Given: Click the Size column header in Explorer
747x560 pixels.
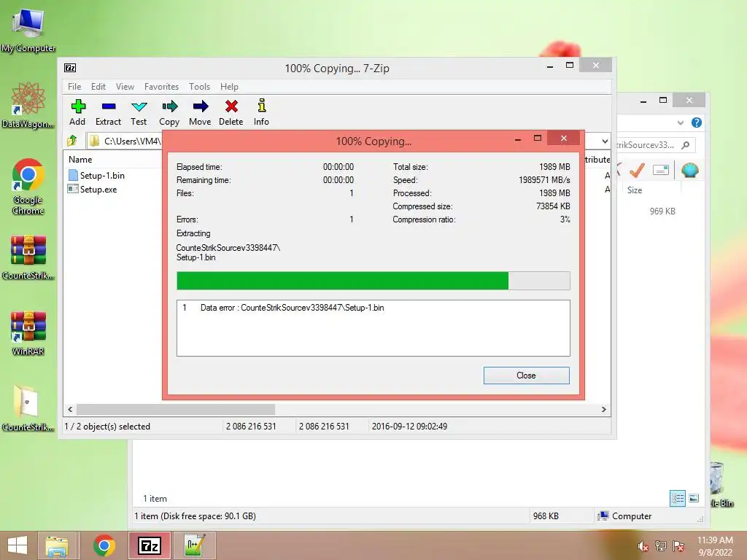Looking at the screenshot, I should pos(635,190).
